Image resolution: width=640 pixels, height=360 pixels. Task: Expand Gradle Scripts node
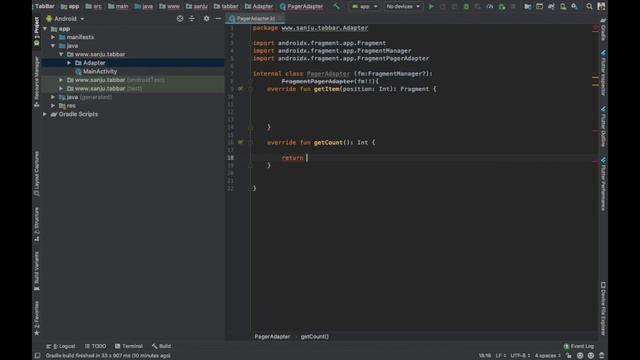point(45,114)
